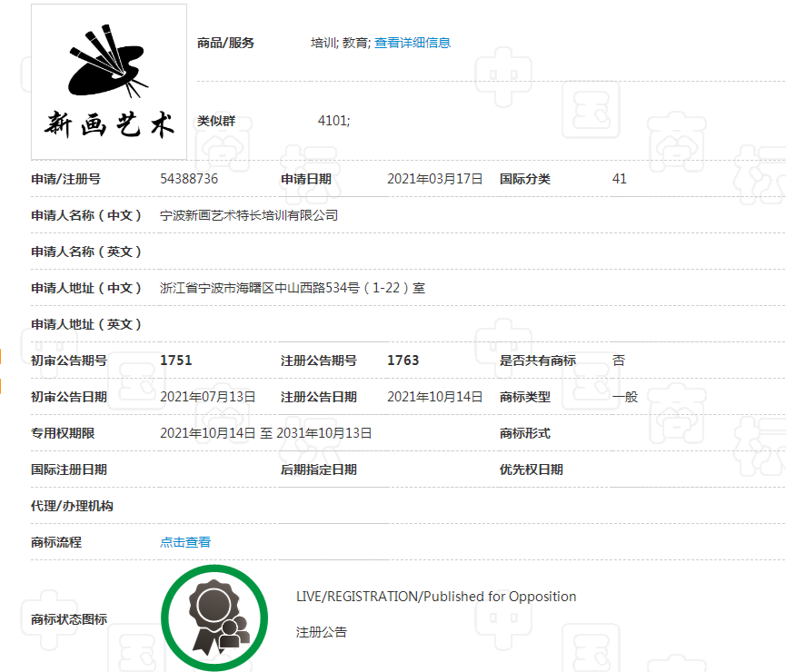The height and width of the screenshot is (672, 786).
Task: Click the 申请/注册号 label
Action: point(65,179)
